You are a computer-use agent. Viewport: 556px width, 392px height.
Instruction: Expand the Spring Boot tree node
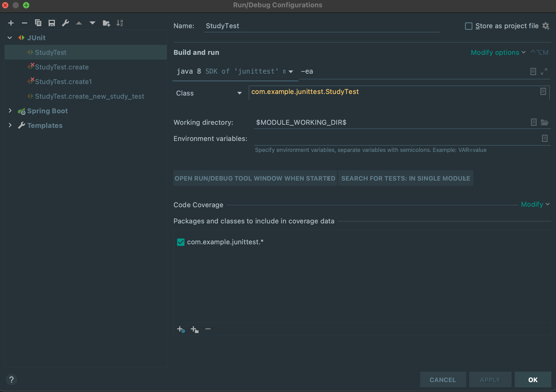(x=10, y=111)
